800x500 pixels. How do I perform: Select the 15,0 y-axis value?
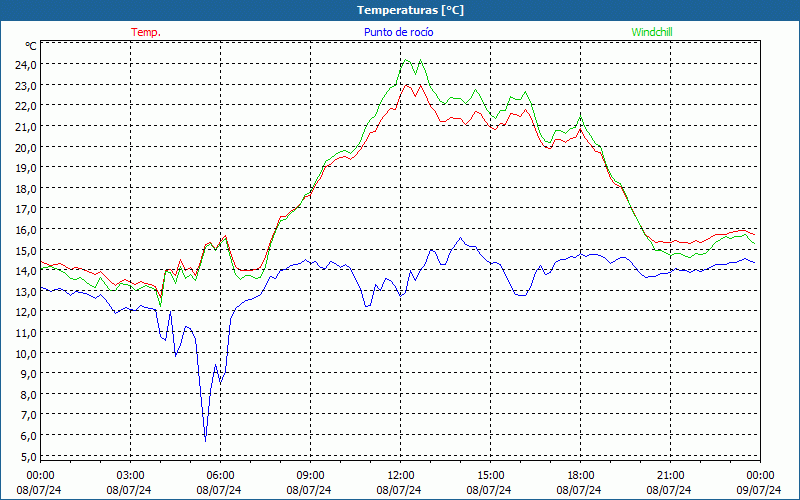[x=26, y=251]
